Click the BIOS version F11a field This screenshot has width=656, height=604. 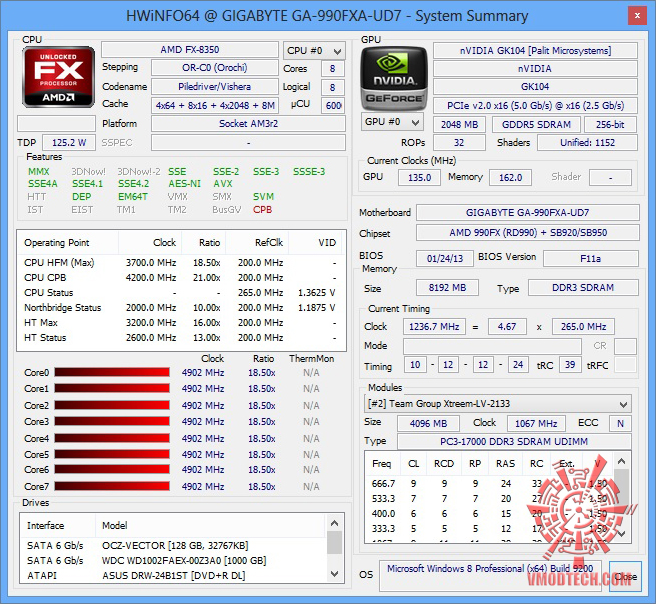click(x=591, y=258)
